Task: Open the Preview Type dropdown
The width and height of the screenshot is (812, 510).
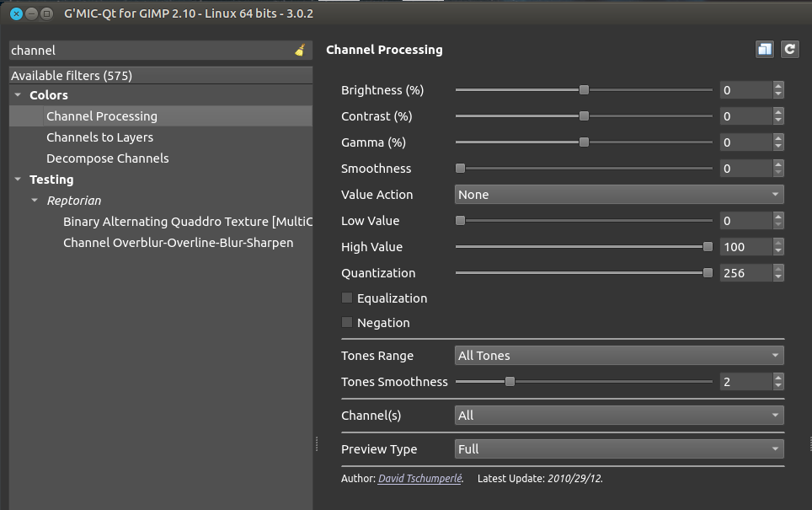Action: coord(618,449)
